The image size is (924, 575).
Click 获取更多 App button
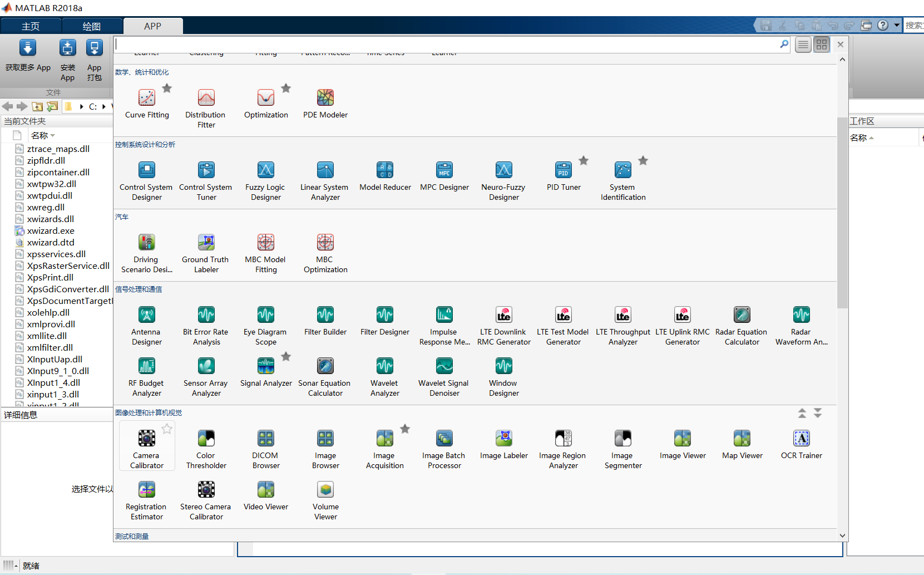click(x=28, y=56)
